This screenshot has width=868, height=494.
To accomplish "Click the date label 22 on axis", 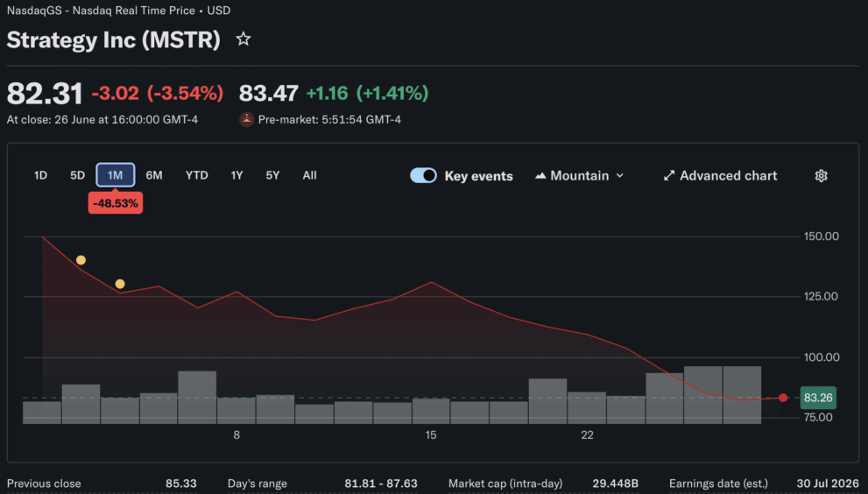I will [588, 435].
